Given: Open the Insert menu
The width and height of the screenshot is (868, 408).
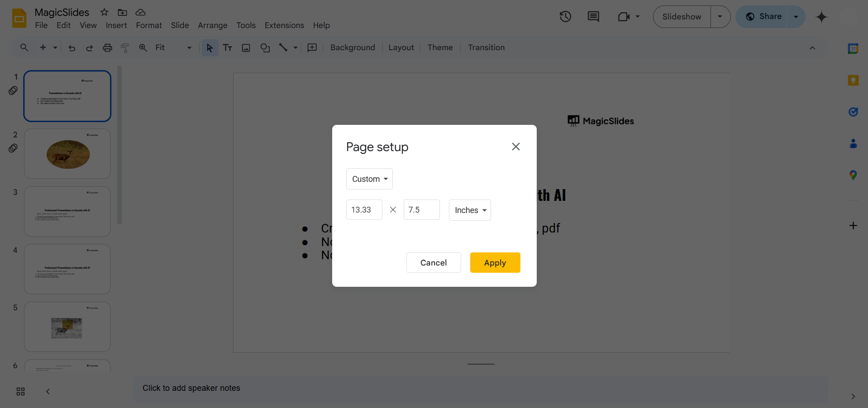Looking at the screenshot, I should [x=116, y=25].
